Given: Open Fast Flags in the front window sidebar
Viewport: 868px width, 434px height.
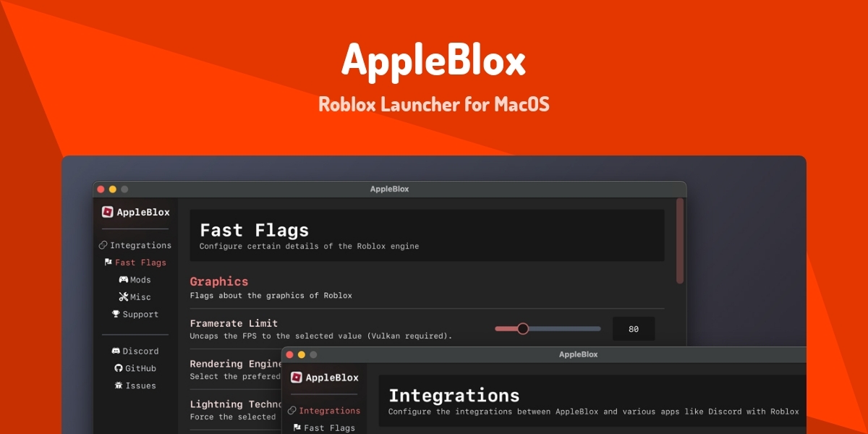Looking at the screenshot, I should pos(324,428).
